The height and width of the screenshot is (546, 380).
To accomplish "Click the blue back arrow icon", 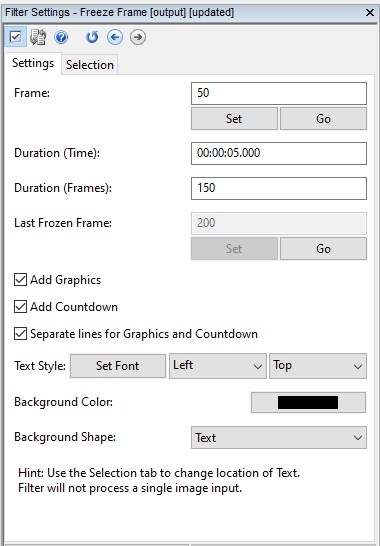I will [115, 37].
